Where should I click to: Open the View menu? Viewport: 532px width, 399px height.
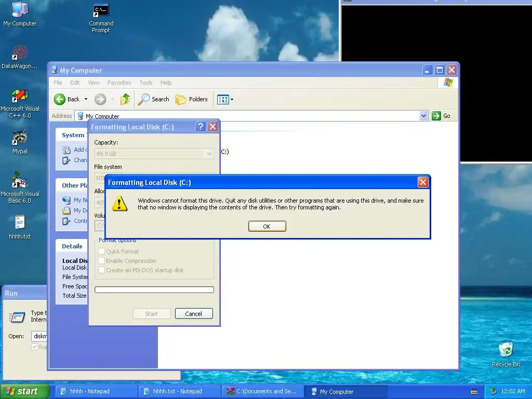click(94, 83)
